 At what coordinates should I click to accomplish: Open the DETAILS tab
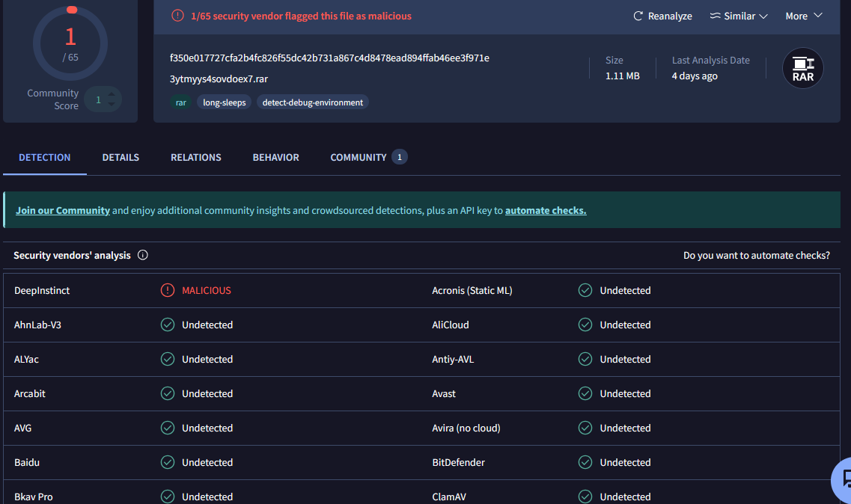[121, 157]
